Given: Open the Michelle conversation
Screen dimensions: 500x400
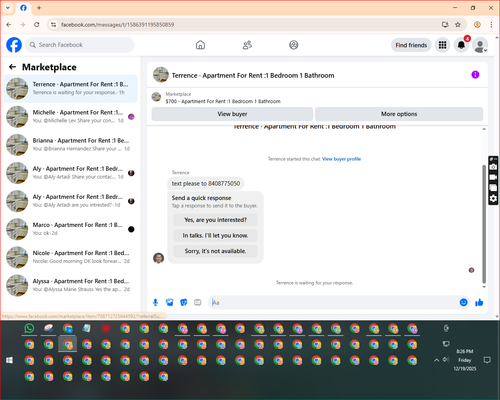Looking at the screenshot, I should (70, 117).
